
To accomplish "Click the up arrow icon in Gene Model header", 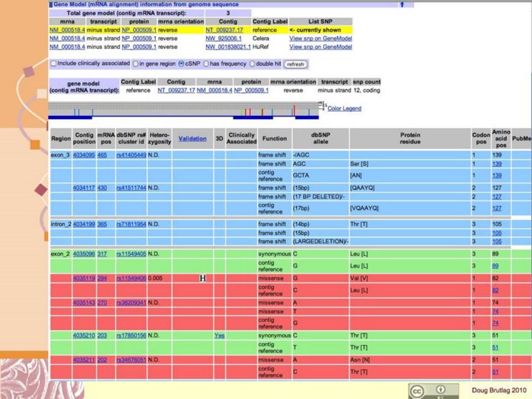I will click(x=401, y=4).
